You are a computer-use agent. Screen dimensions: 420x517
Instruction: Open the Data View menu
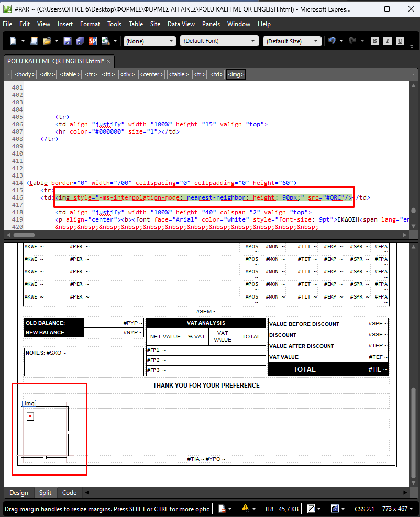click(x=181, y=24)
